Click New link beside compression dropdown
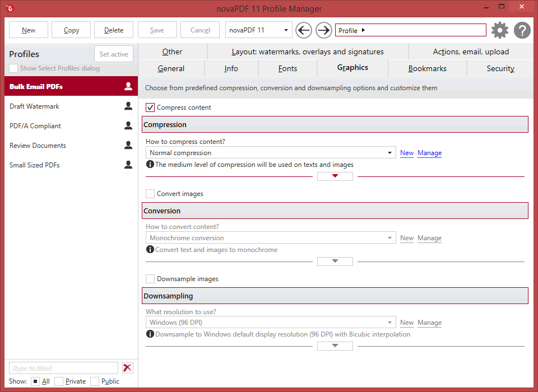538x392 pixels. pos(407,153)
